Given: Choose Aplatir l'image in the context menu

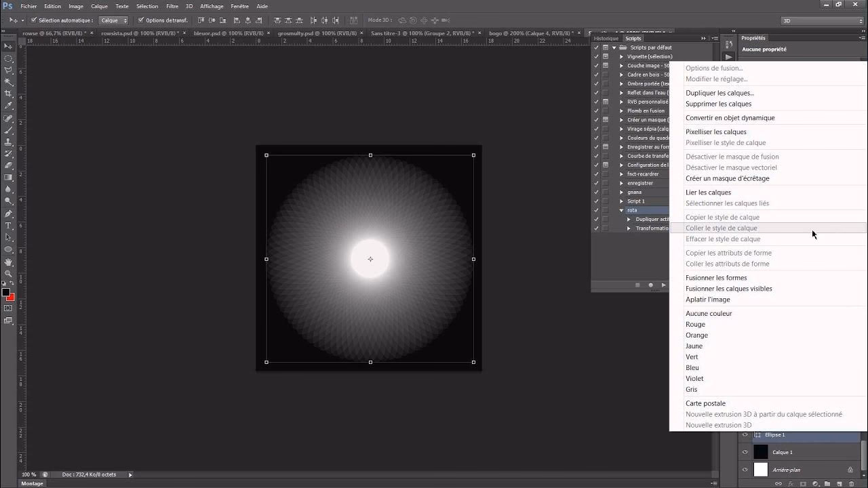Looking at the screenshot, I should pyautogui.click(x=708, y=299).
